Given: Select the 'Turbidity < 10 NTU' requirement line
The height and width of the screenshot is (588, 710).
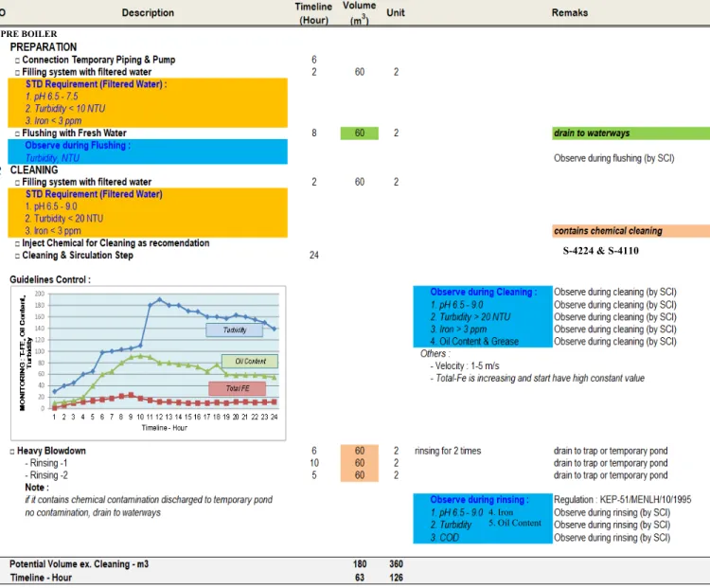Looking at the screenshot, I should point(65,109).
